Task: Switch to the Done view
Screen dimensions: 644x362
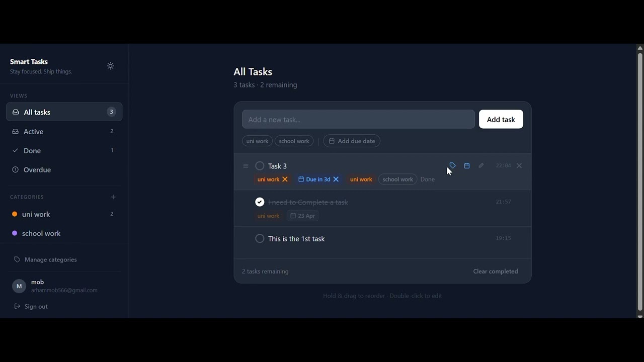Action: point(64,150)
